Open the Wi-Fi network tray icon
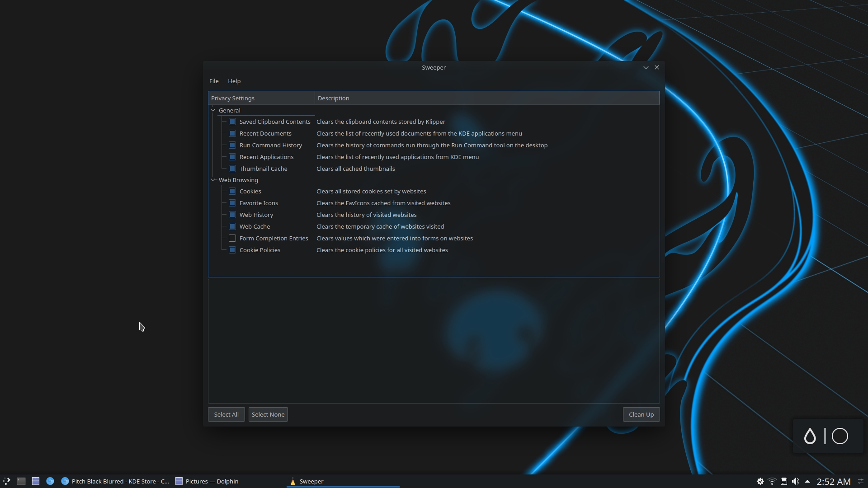This screenshot has width=868, height=488. pyautogui.click(x=772, y=481)
